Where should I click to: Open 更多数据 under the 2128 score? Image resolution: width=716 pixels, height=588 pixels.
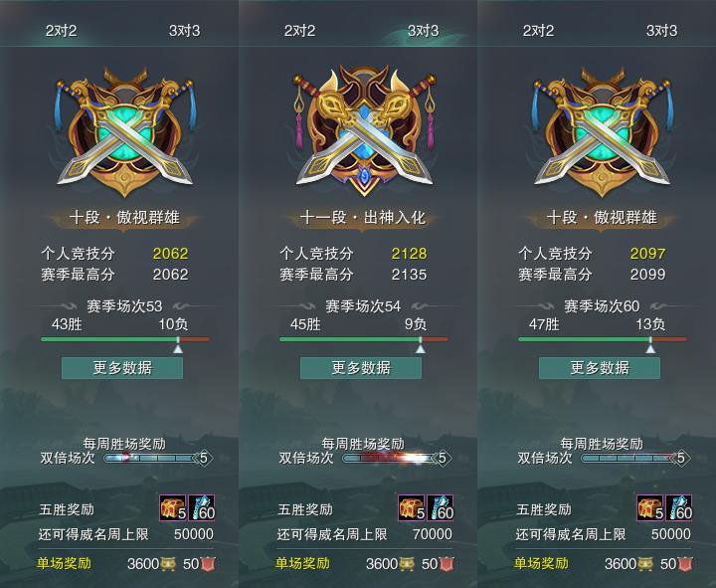pos(361,368)
